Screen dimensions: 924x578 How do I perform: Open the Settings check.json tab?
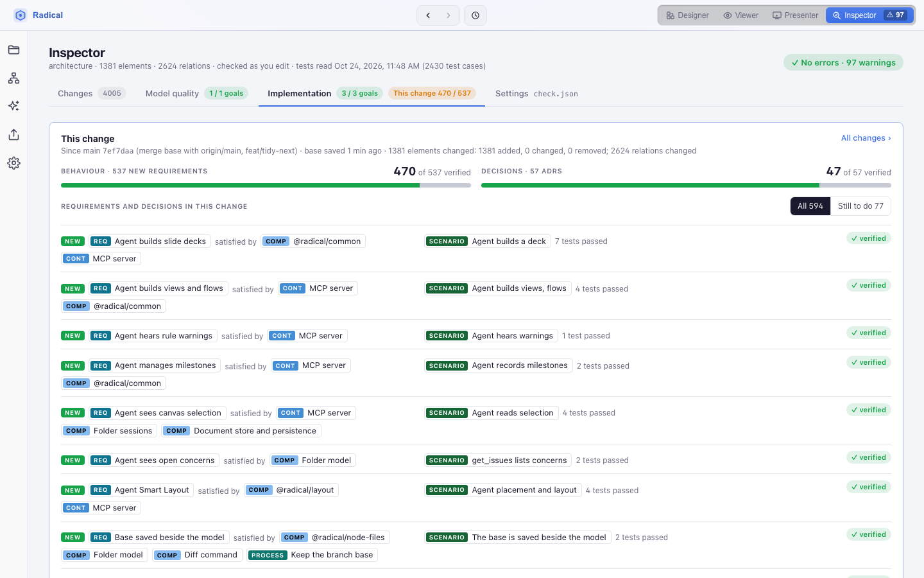tap(536, 94)
